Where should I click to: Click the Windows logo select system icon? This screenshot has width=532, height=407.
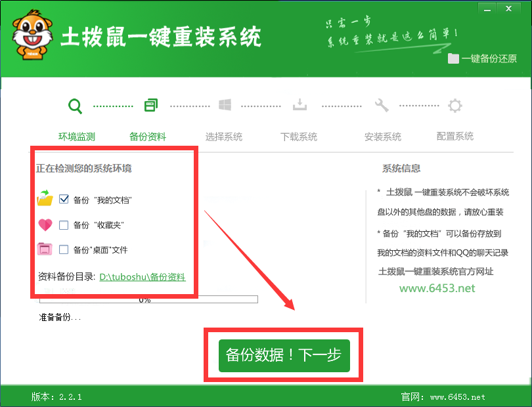225,105
